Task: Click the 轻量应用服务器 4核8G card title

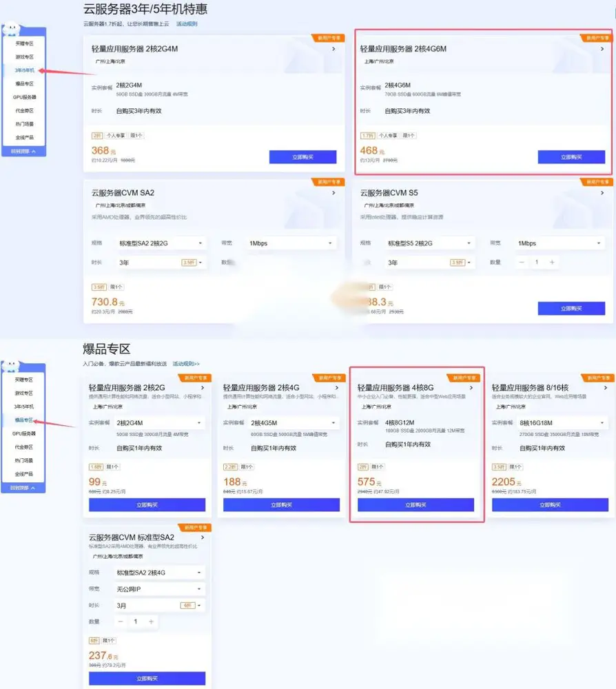Action: tap(396, 387)
